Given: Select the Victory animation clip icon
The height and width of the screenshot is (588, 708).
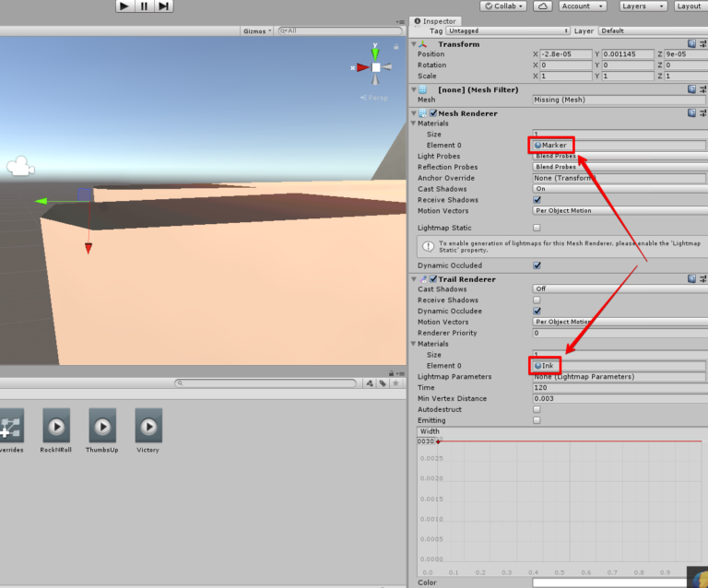Looking at the screenshot, I should pyautogui.click(x=147, y=425).
